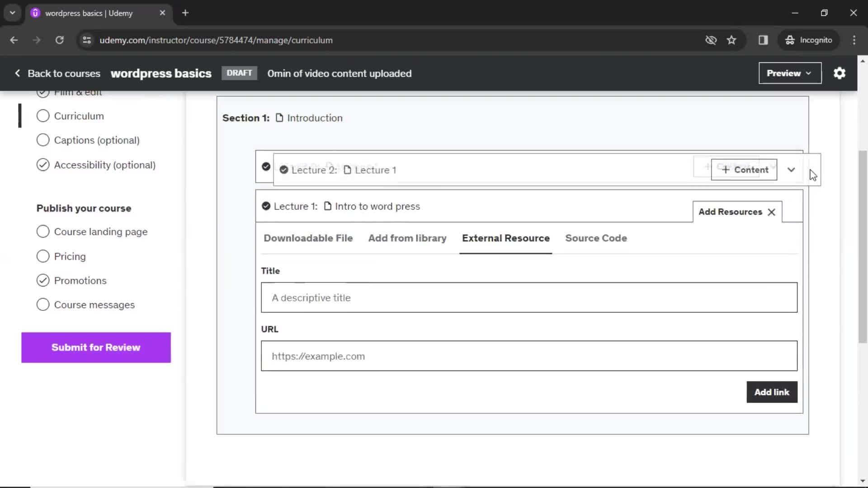Select the Curriculum step circle

tap(43, 116)
